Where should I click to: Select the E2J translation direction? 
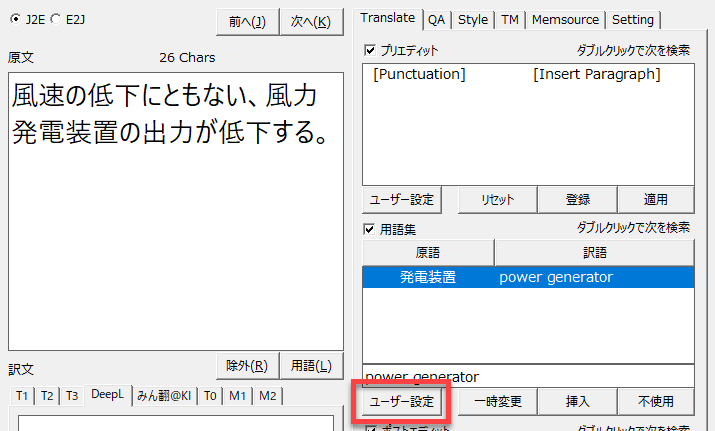click(x=55, y=18)
